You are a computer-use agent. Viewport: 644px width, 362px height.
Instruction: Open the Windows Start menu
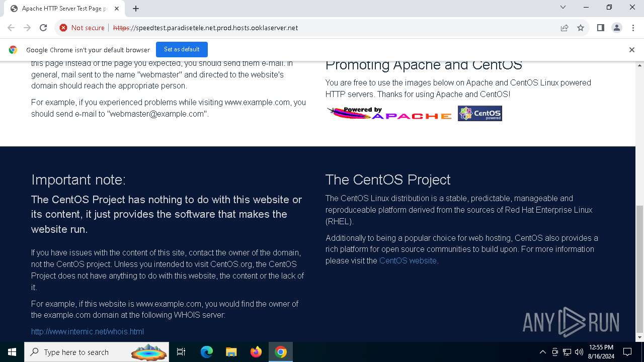click(x=12, y=352)
